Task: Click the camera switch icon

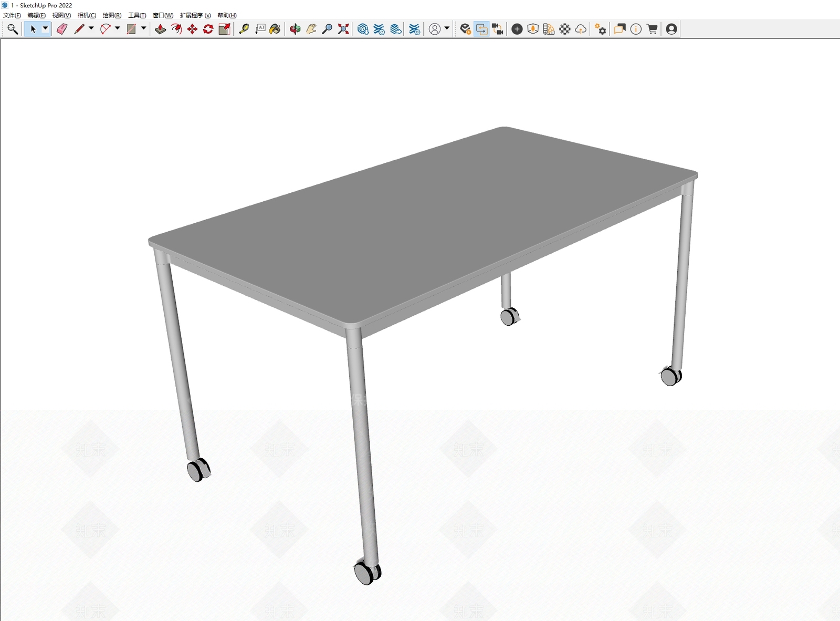Action: 498,29
